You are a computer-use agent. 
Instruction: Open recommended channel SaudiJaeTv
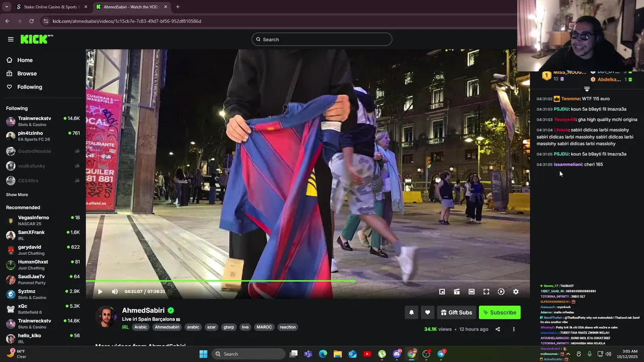[43, 279]
